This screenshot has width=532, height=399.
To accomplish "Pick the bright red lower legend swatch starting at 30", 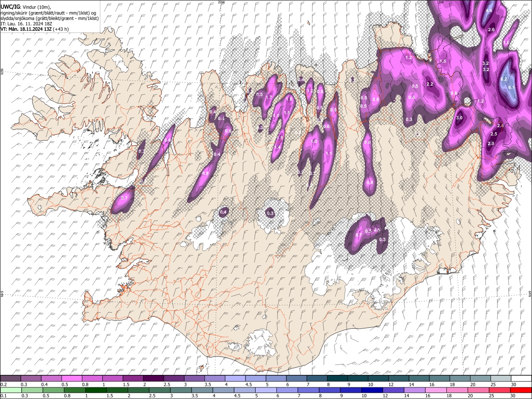I will [521, 390].
